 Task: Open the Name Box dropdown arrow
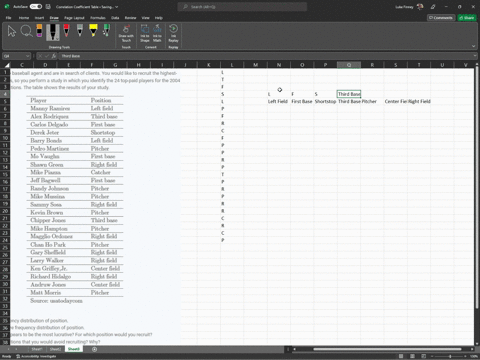pos(28,56)
